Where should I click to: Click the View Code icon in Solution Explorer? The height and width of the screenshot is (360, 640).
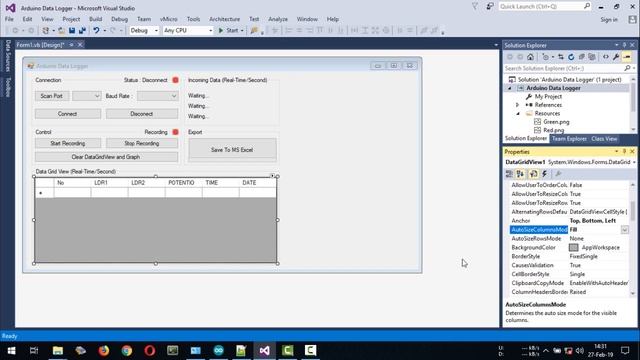pos(606,57)
